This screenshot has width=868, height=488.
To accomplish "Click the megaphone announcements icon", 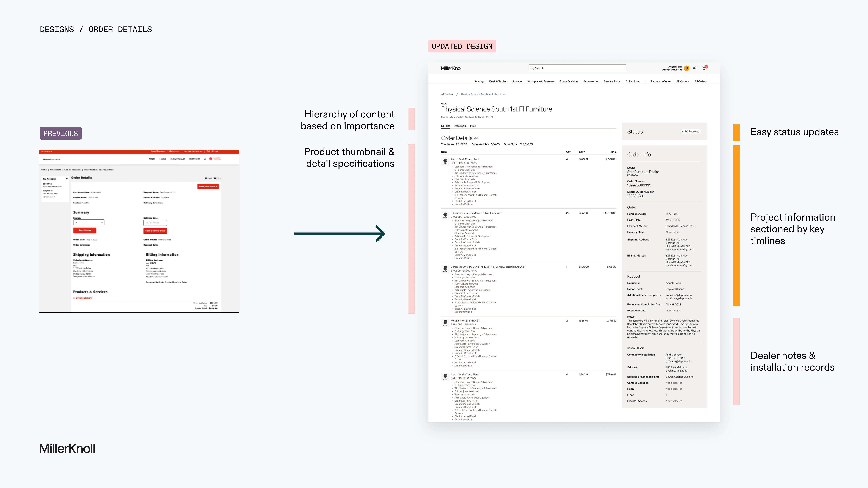I will tap(695, 68).
